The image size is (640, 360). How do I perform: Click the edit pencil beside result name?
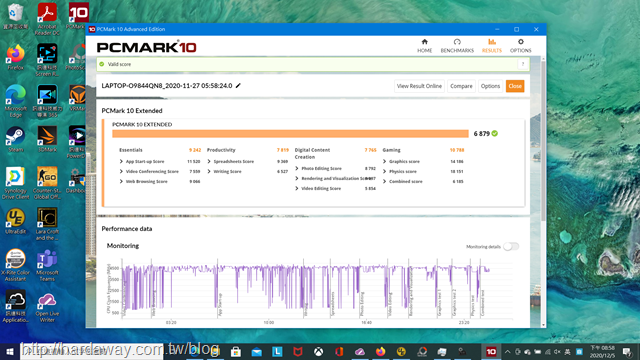point(238,86)
